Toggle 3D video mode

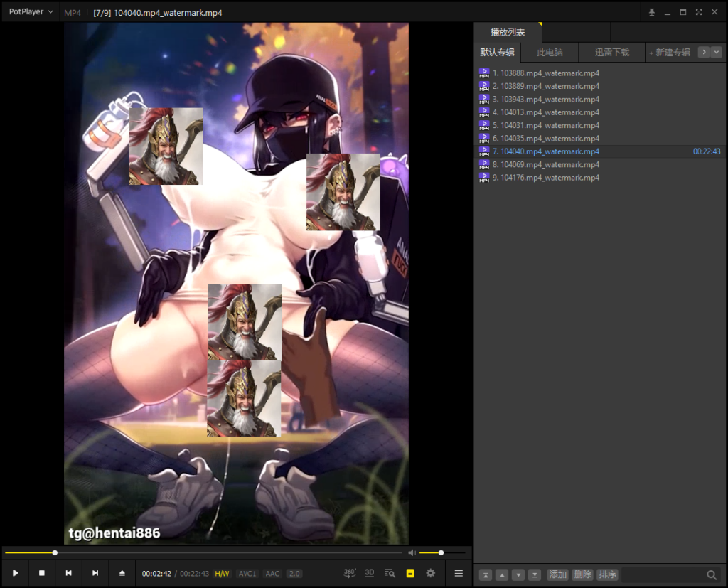pos(370,573)
